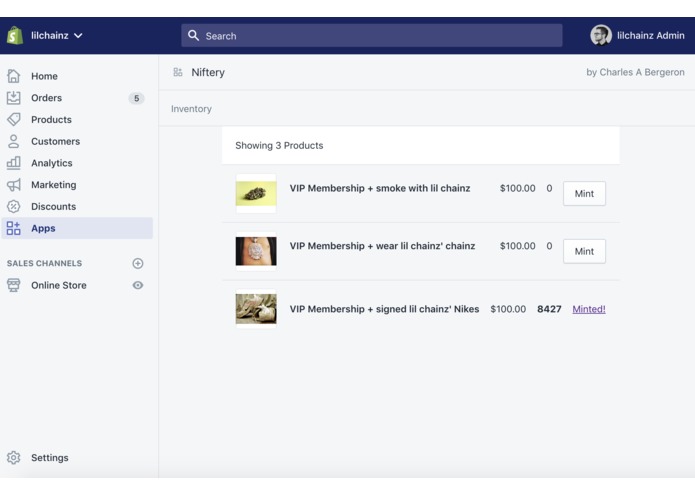Viewport: 695px width, 494px height.
Task: Open Settings in sidebar
Action: pyautogui.click(x=50, y=458)
